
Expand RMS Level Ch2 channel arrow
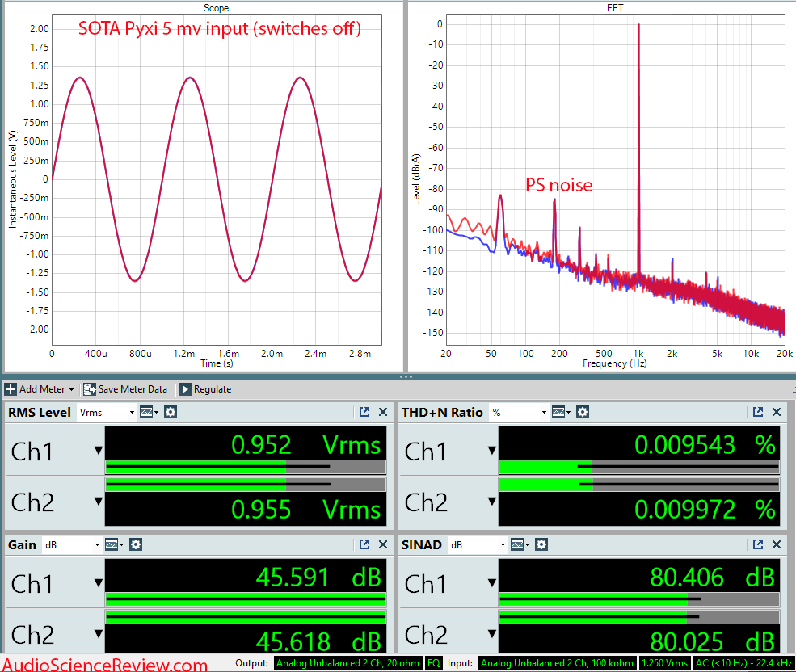coord(99,501)
